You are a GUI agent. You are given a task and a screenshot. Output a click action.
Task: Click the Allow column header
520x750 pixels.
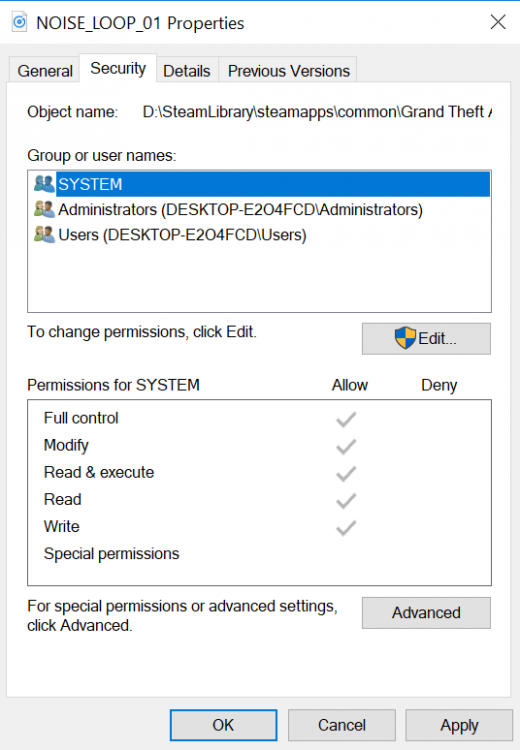(350, 386)
